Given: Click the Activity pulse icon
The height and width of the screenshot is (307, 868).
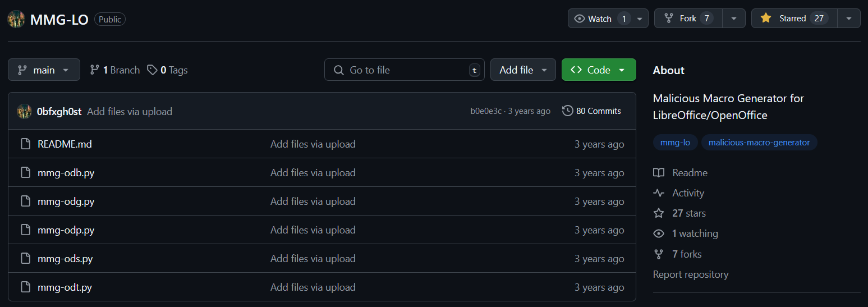Looking at the screenshot, I should (x=659, y=193).
